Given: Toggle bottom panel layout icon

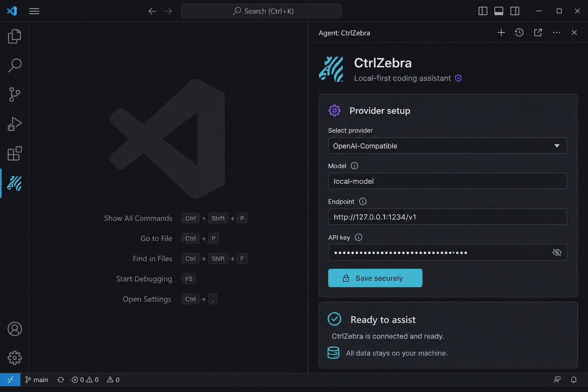Looking at the screenshot, I should [x=499, y=11].
